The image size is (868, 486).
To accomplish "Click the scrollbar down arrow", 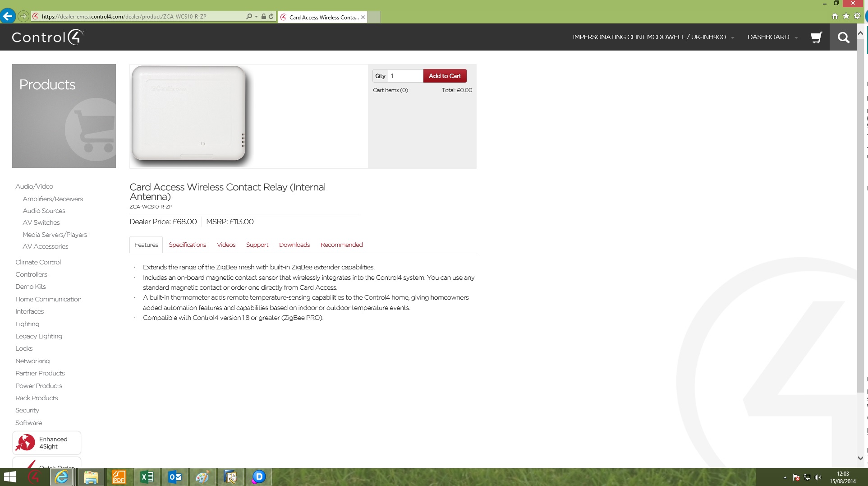I will click(860, 458).
